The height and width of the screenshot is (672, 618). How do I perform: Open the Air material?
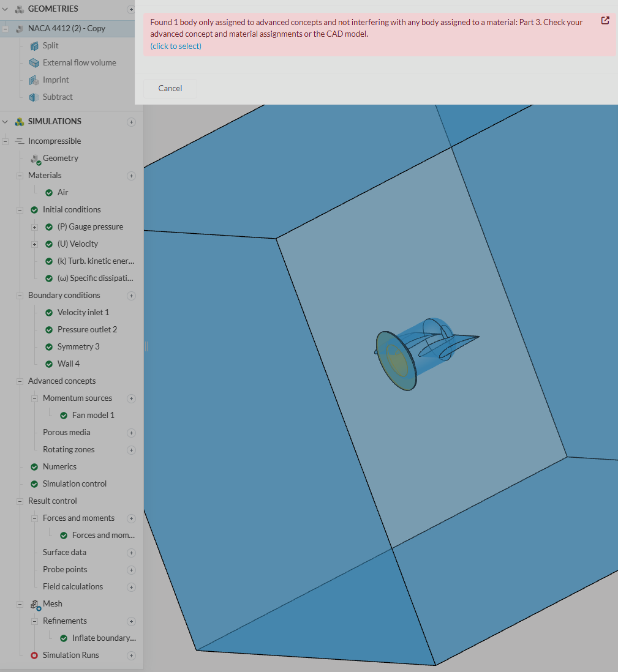click(62, 192)
